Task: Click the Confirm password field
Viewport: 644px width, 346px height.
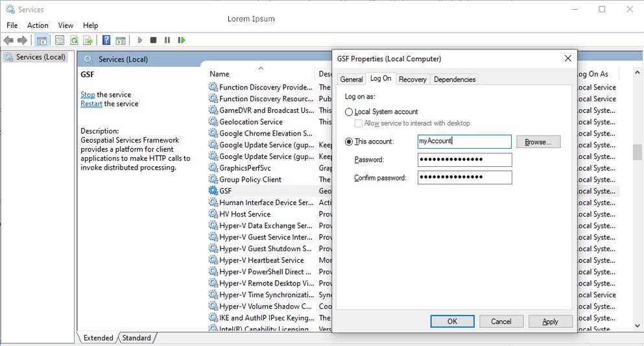Action: pos(464,178)
